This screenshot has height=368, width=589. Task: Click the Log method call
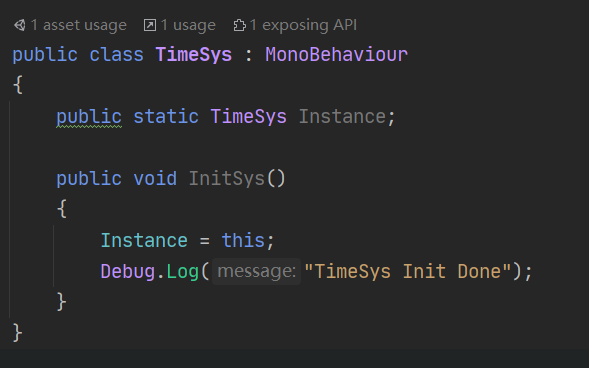pyautogui.click(x=183, y=272)
